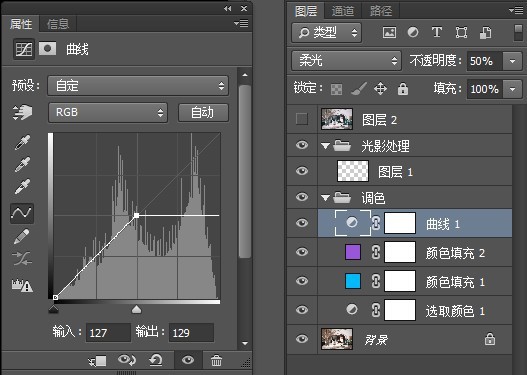Click mask link icon on 曲线 1 layer
This screenshot has height=375, width=527.
[376, 223]
